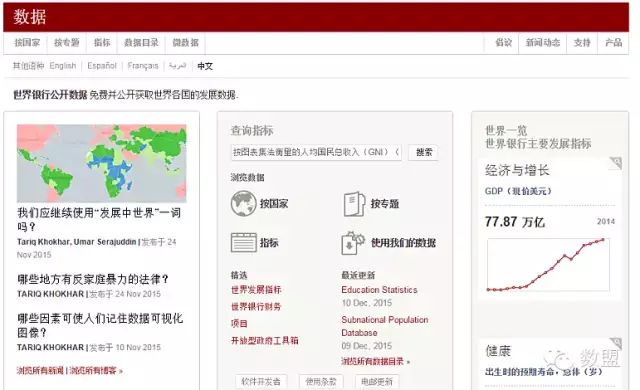Click the 搜索 button next to query field

(x=423, y=152)
